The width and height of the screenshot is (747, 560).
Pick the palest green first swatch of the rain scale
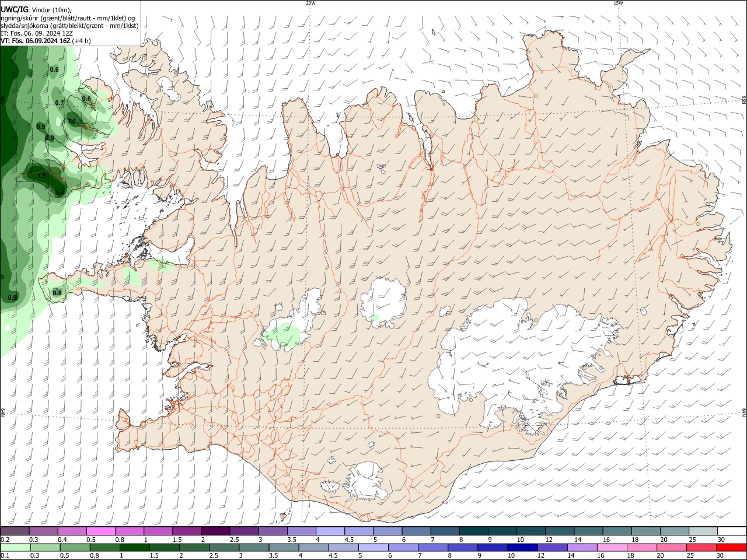click(x=15, y=547)
